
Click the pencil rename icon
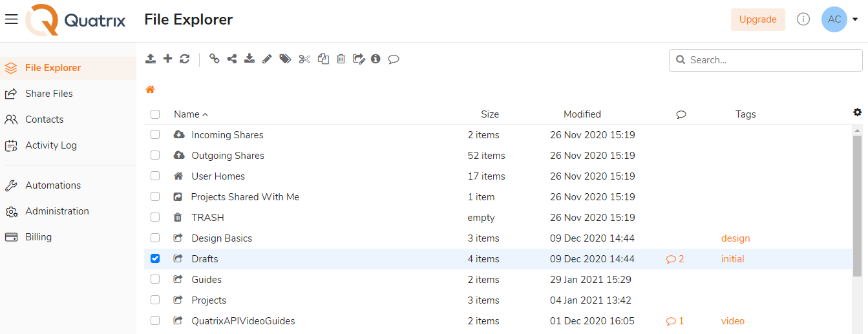coord(267,59)
